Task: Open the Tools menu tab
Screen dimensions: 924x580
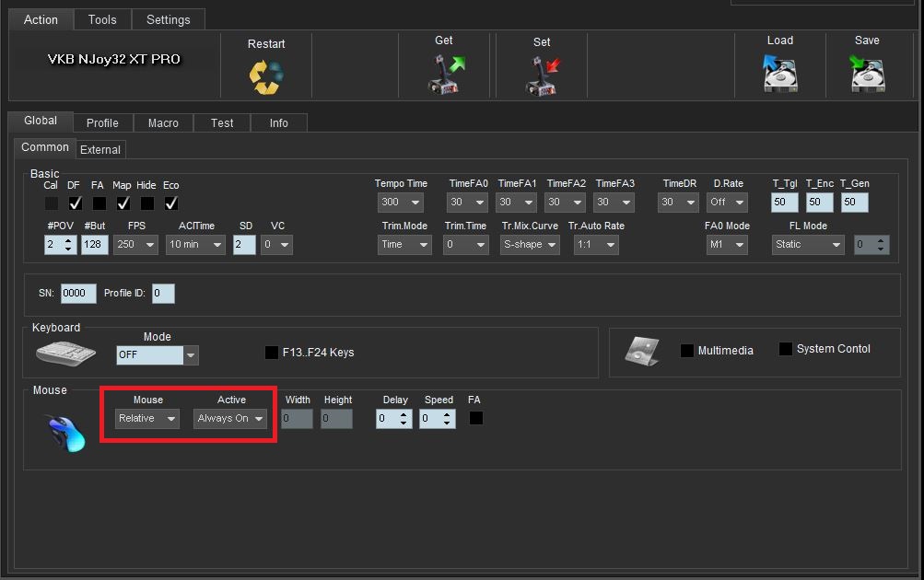Action: [102, 19]
